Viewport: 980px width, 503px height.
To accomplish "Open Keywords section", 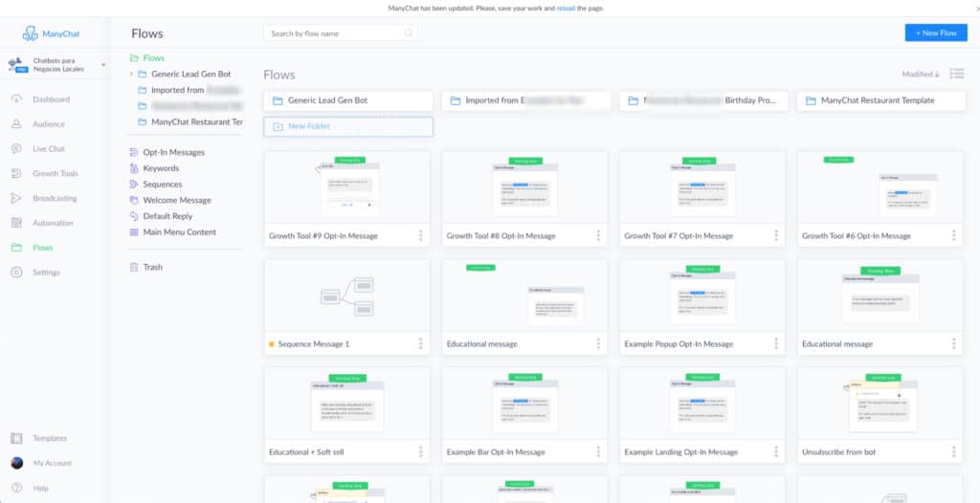I will tap(161, 168).
